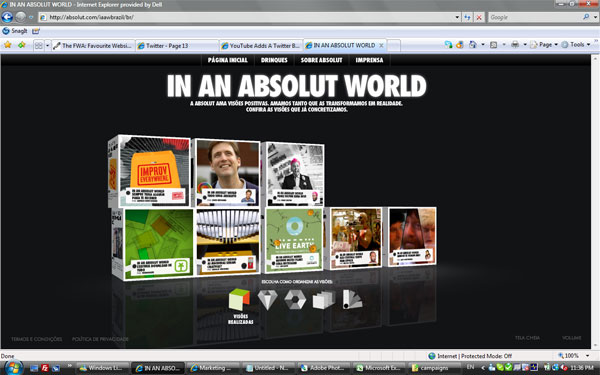The image size is (600, 375).
Task: Open the Print options dropdown arrow
Action: click(525, 45)
